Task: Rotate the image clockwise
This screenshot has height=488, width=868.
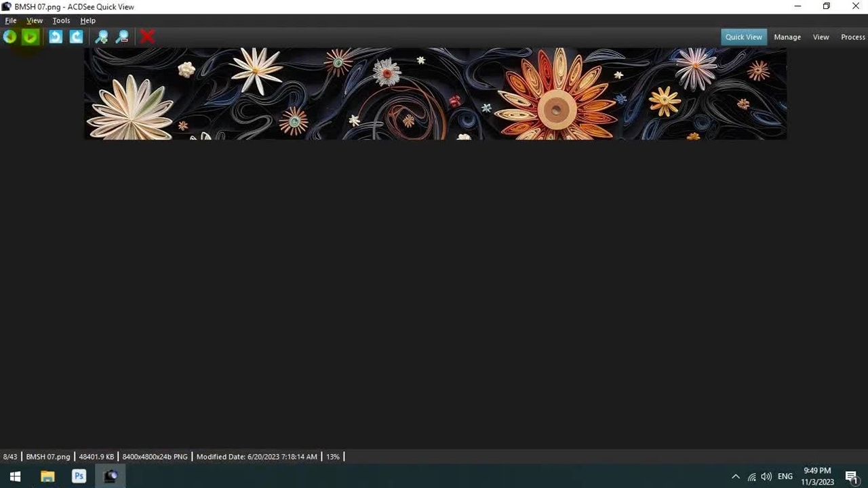Action: click(76, 37)
